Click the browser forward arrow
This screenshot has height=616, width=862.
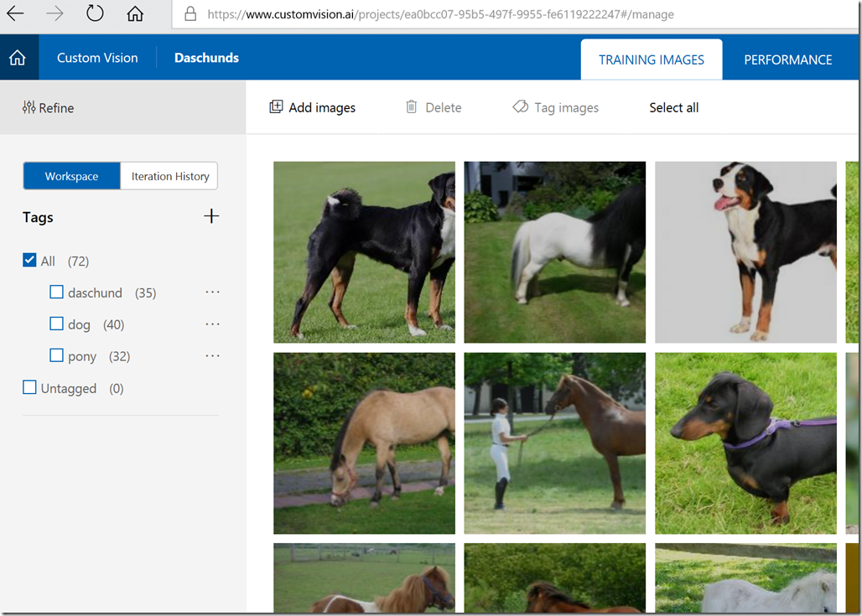tap(55, 13)
